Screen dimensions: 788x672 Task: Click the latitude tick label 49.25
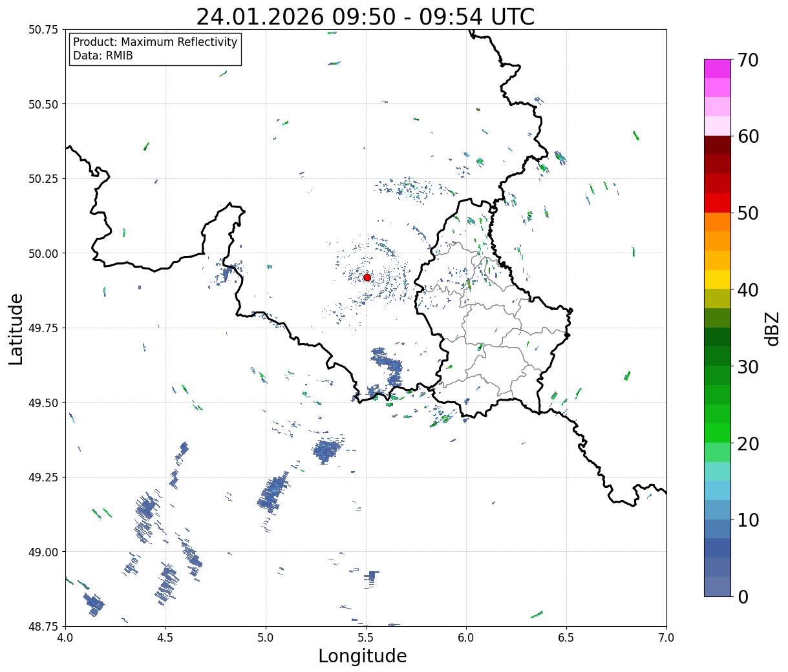click(43, 478)
